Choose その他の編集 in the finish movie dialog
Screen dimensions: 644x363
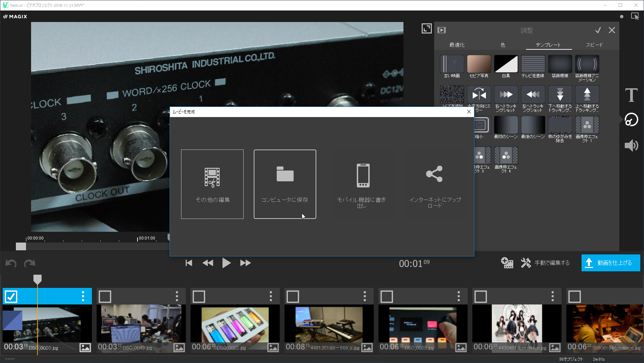(212, 184)
